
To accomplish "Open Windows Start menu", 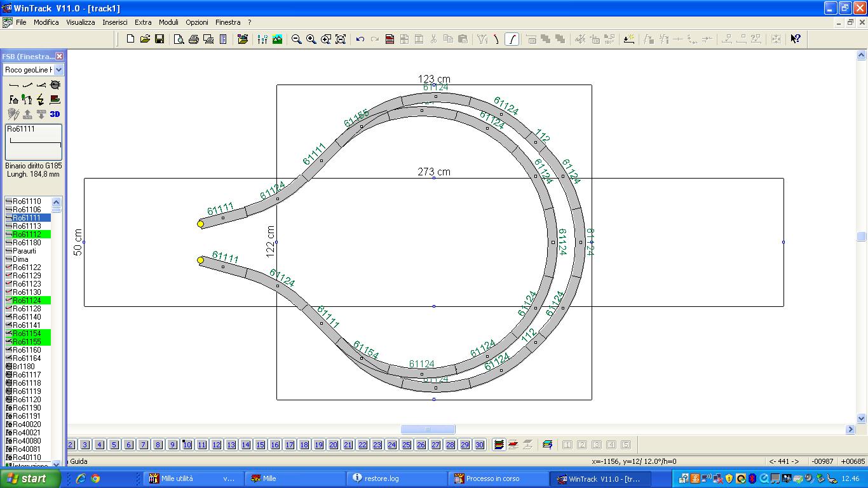I will click(30, 478).
